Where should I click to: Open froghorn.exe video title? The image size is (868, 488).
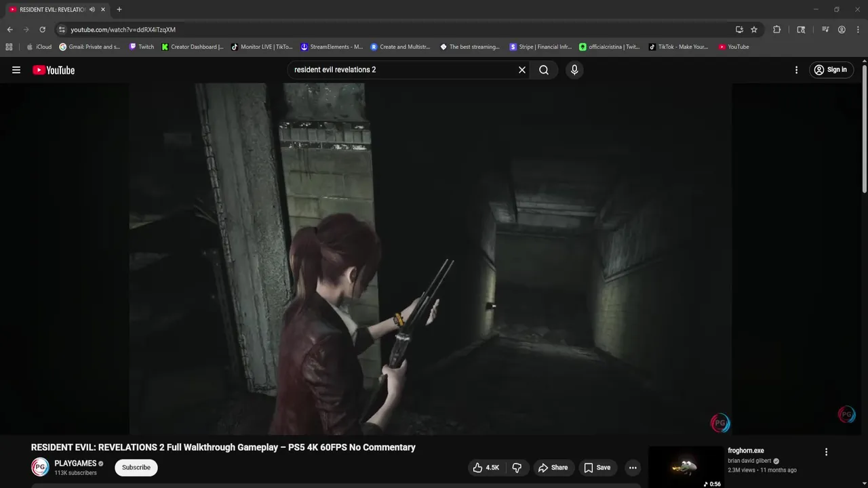pos(746,451)
